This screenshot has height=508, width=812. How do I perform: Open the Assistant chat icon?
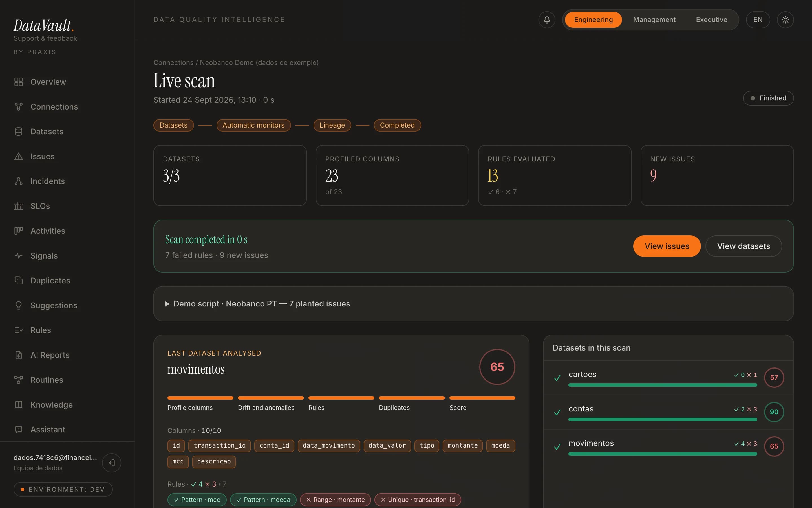point(18,430)
